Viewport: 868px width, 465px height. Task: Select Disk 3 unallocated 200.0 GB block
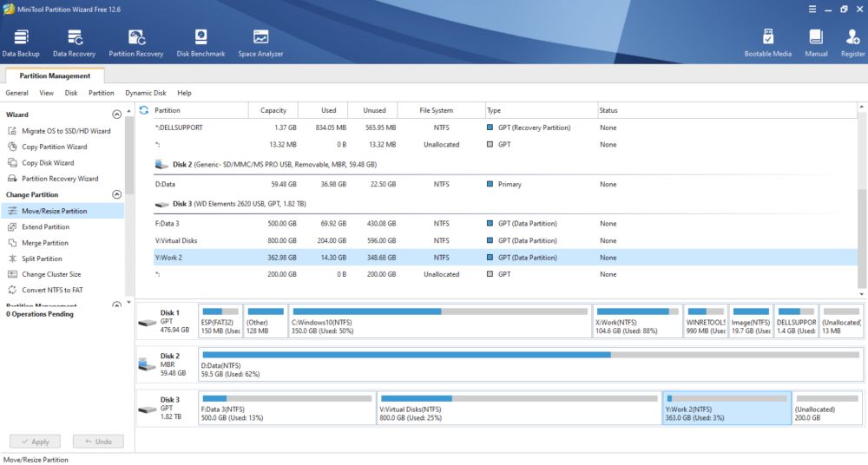click(827, 408)
